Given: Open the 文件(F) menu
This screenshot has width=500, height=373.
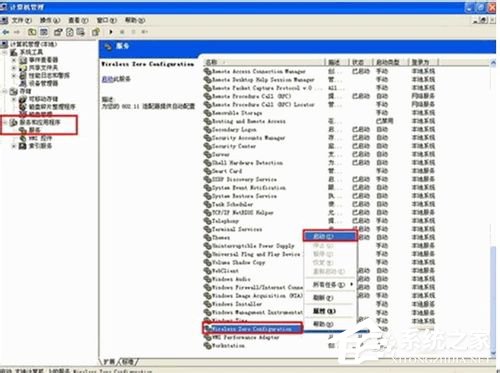Looking at the screenshot, I should tap(22, 21).
